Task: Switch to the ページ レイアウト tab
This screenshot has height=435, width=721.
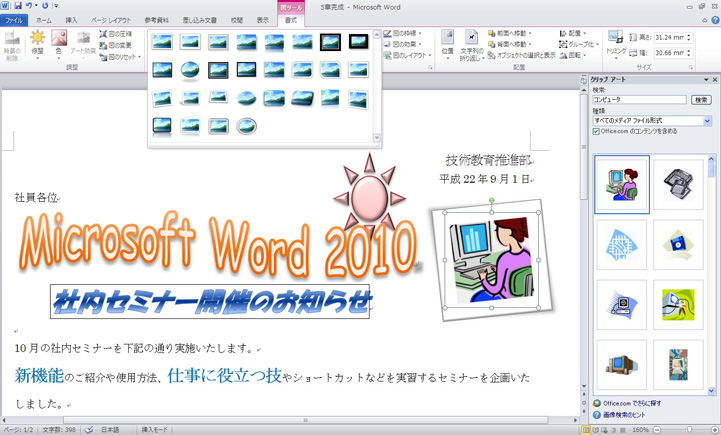Action: [x=111, y=20]
